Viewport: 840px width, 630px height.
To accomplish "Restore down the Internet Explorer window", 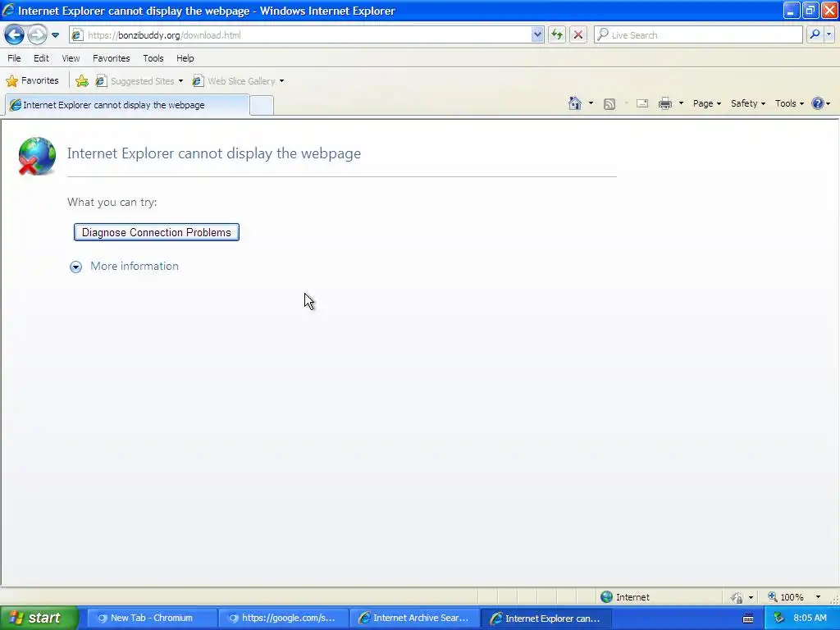I will pos(810,11).
